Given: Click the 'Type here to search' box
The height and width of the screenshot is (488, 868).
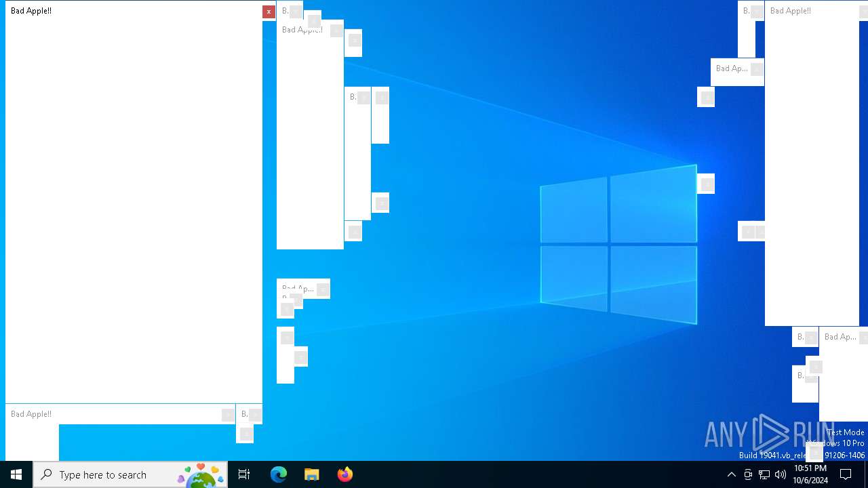Looking at the screenshot, I should click(130, 474).
